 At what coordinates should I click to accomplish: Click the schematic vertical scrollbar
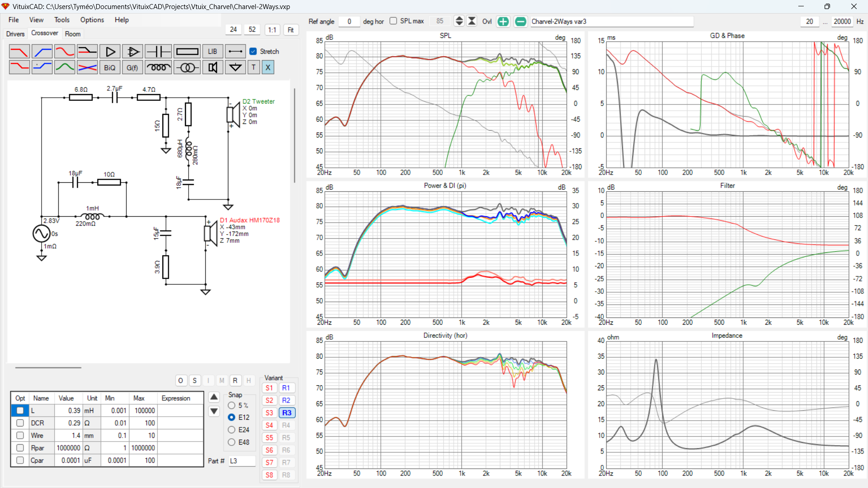(x=295, y=136)
